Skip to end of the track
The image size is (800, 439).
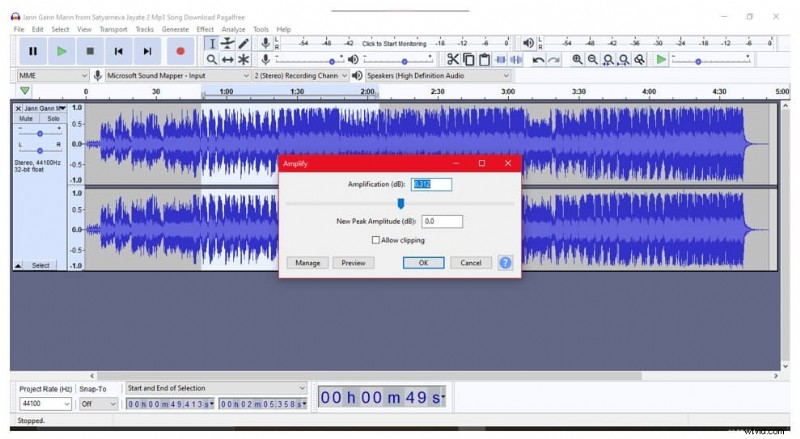click(147, 51)
